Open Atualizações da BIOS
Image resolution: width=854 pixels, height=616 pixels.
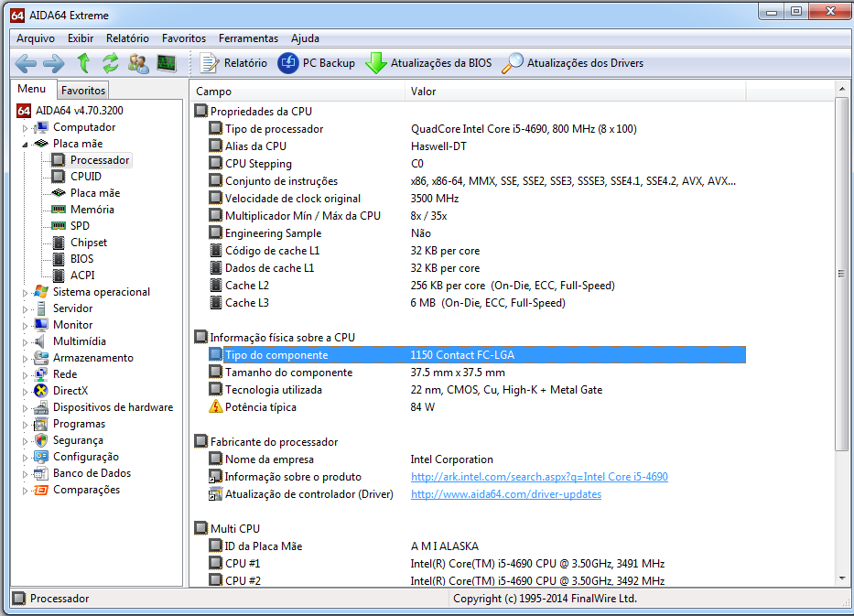pyautogui.click(x=428, y=63)
